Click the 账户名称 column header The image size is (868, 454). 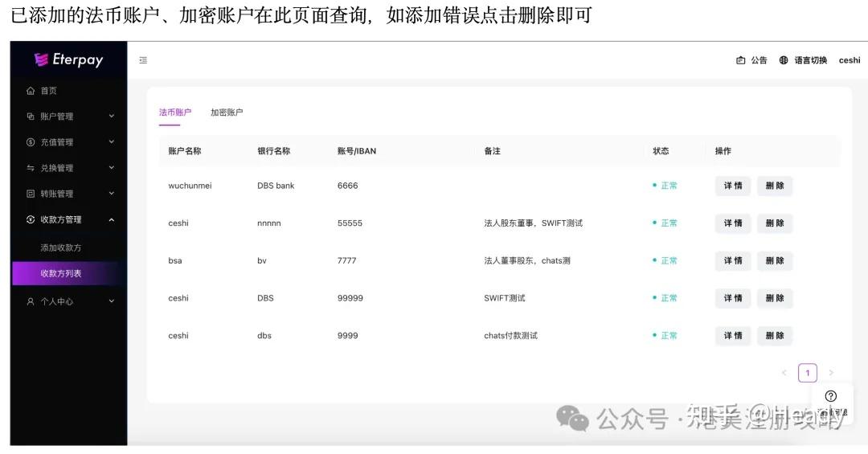(x=184, y=150)
